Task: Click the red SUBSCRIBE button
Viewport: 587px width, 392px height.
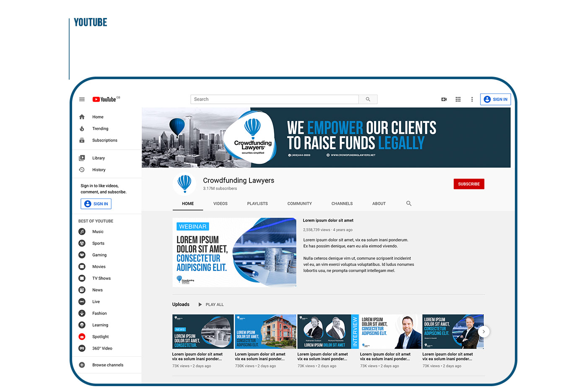Action: click(469, 184)
